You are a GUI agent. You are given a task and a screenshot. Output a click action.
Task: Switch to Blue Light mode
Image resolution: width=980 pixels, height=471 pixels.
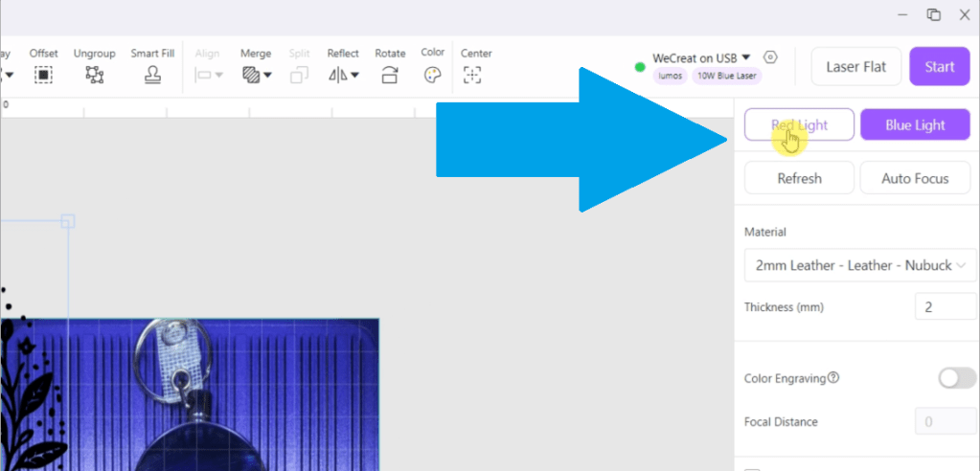coord(915,125)
